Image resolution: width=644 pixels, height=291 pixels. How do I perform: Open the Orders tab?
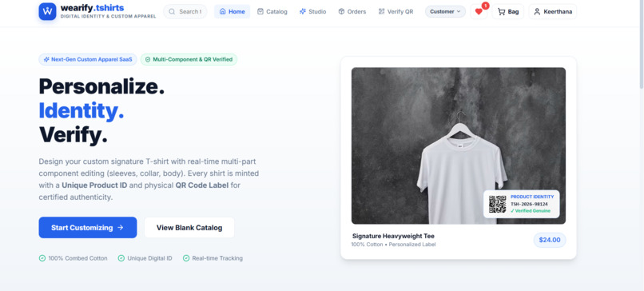click(x=352, y=11)
